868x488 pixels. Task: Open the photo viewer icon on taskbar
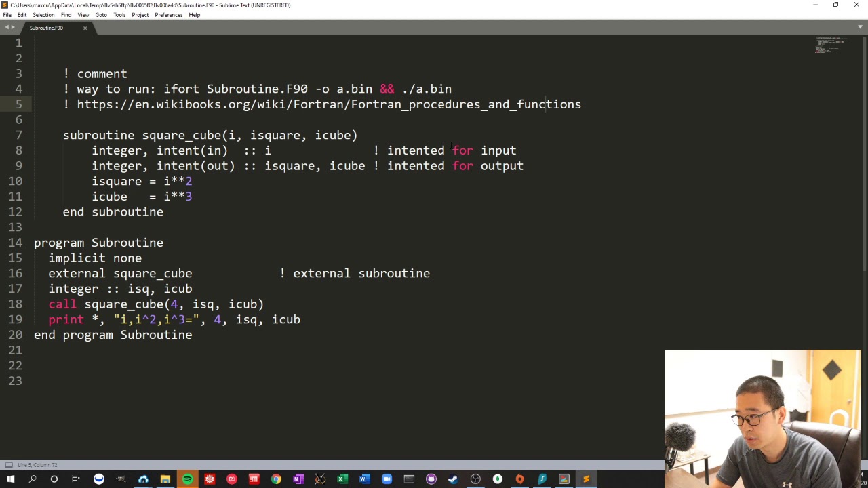[564, 479]
